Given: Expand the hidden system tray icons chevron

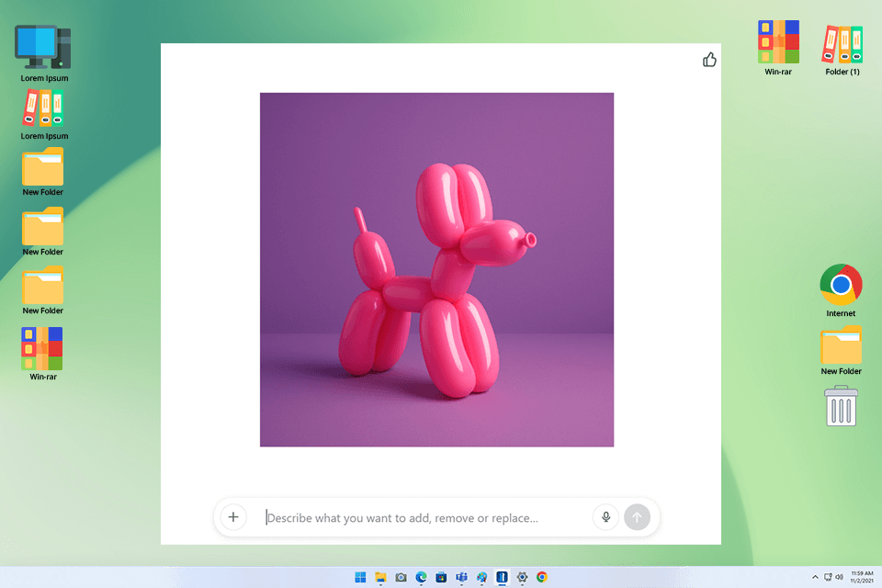Looking at the screenshot, I should pyautogui.click(x=815, y=577).
